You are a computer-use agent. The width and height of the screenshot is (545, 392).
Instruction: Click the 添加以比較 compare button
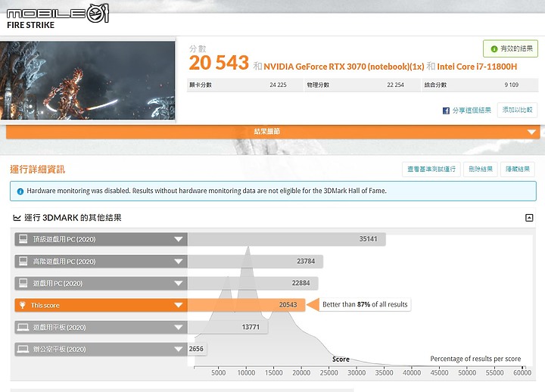517,110
